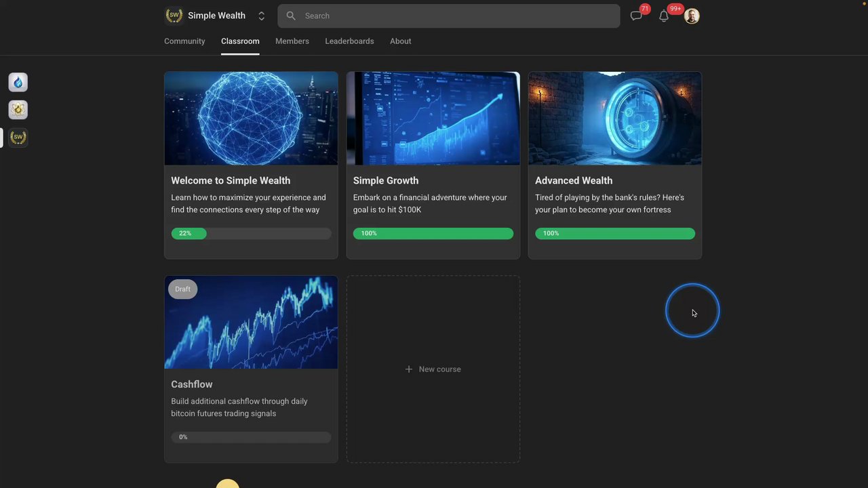Select the blue water drop community in sidebar

[18, 82]
